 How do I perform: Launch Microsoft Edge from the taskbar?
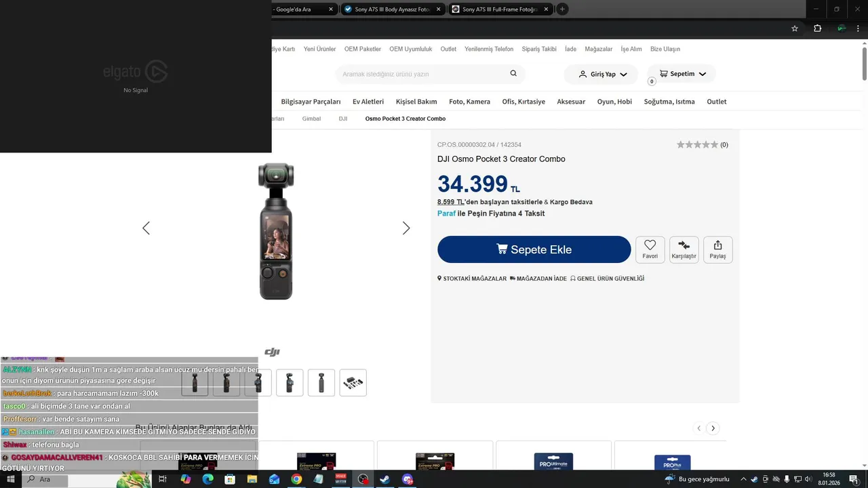click(x=208, y=479)
